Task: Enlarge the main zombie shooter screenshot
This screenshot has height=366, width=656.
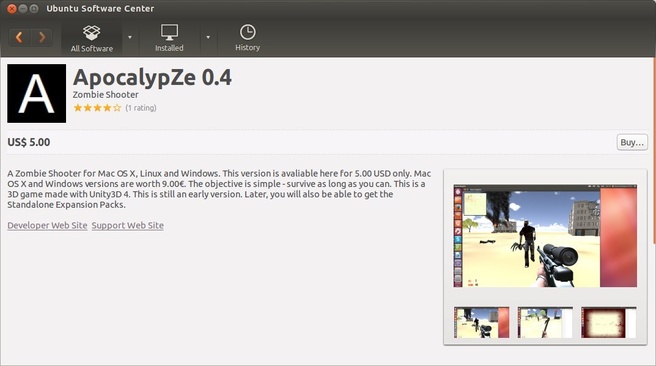Action: [x=545, y=236]
